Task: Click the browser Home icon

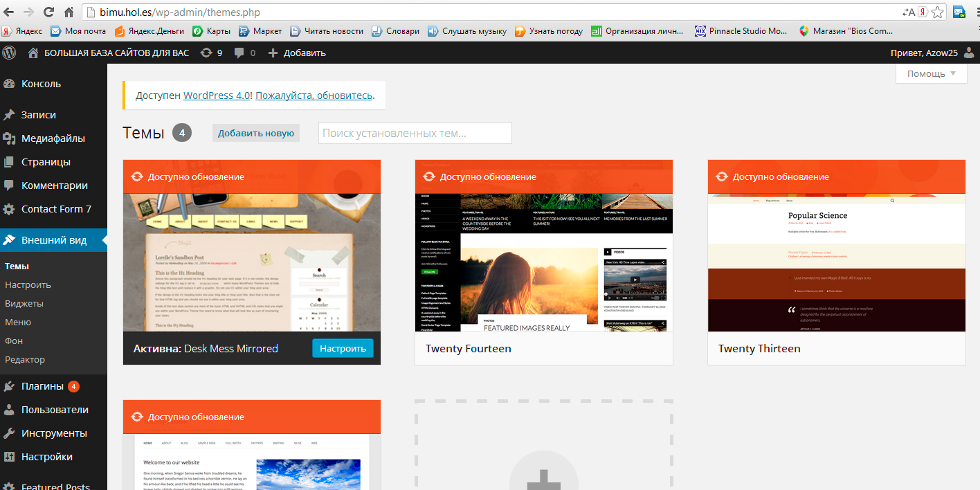Action: (69, 12)
